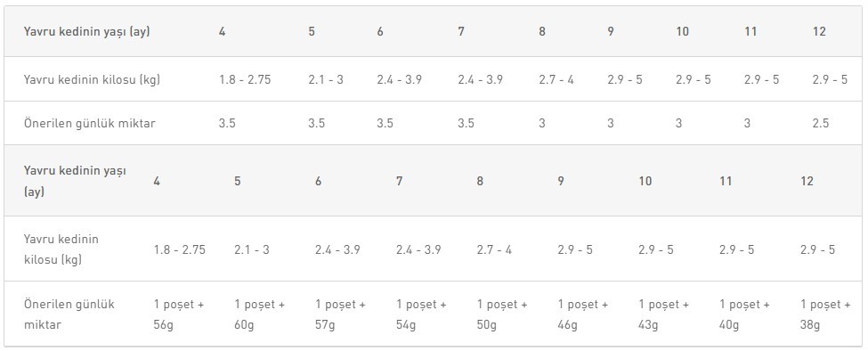Click the first table's 'Yavru kedinin yaşı (ay)' header
The height and width of the screenshot is (351, 868).
point(87,31)
